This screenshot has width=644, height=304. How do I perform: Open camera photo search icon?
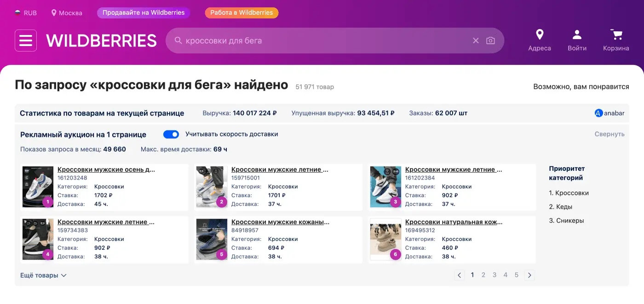[x=490, y=41]
